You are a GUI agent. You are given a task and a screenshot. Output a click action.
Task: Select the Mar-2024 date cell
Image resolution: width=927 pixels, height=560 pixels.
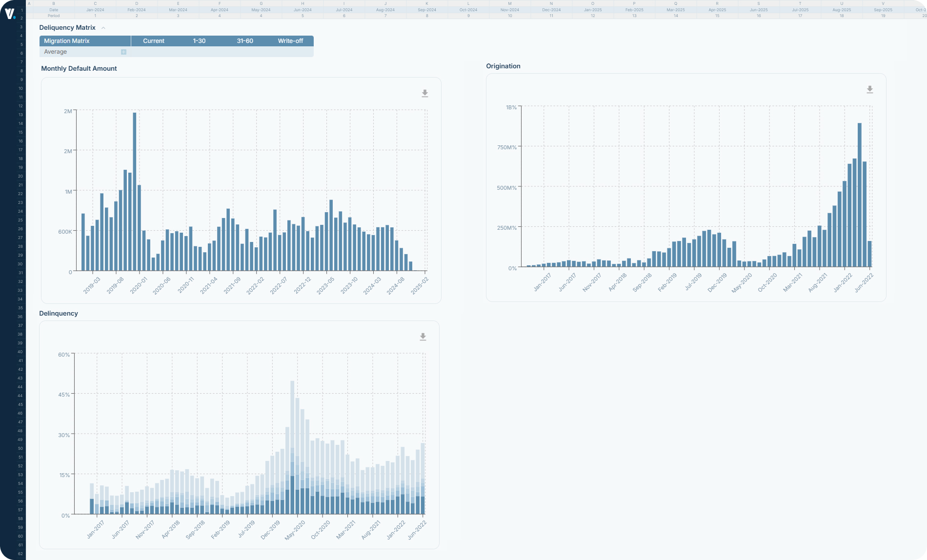click(178, 10)
